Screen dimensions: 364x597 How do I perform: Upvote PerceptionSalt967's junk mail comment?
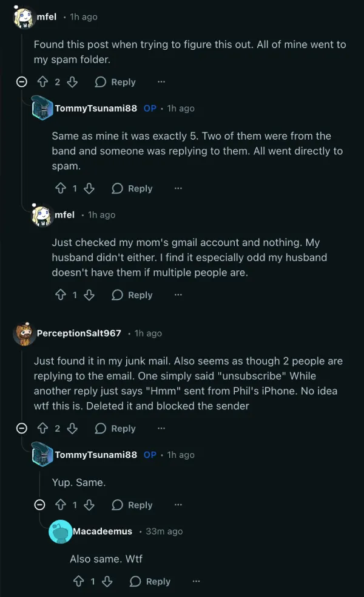(x=42, y=429)
